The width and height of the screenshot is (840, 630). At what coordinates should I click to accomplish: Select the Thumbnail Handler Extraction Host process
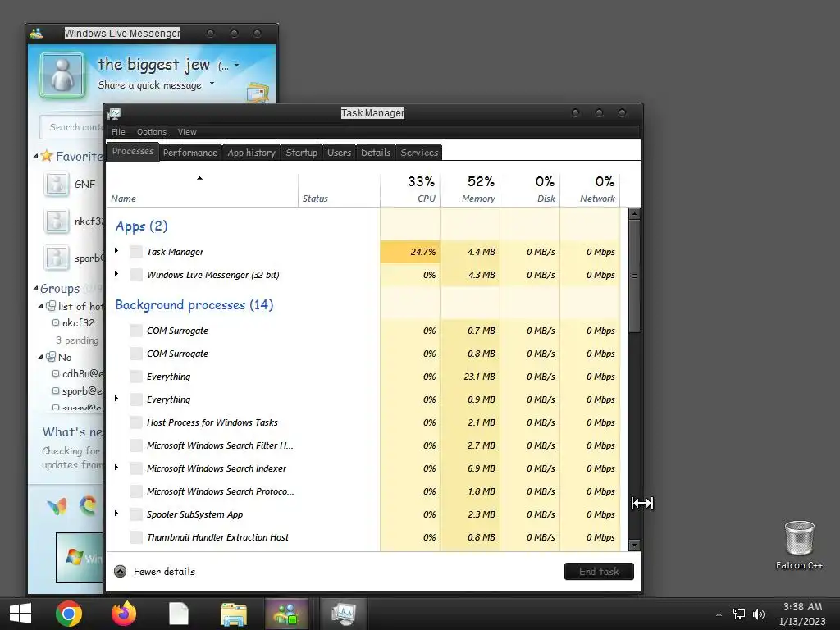coord(363,537)
